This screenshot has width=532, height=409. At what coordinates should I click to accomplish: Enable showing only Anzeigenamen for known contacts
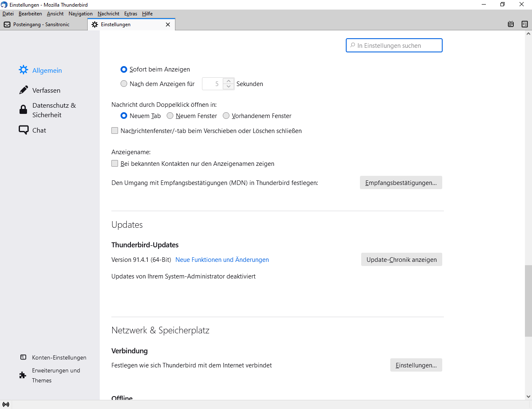click(x=115, y=163)
